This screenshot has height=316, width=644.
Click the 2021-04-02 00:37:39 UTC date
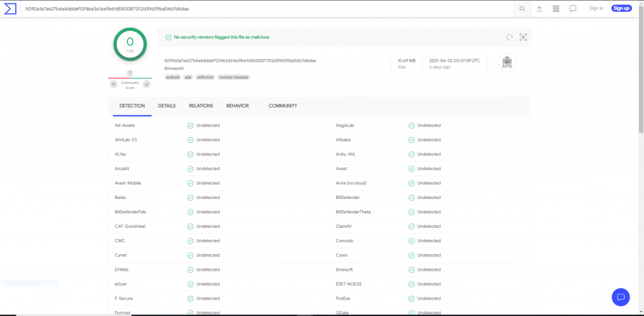[x=454, y=60]
